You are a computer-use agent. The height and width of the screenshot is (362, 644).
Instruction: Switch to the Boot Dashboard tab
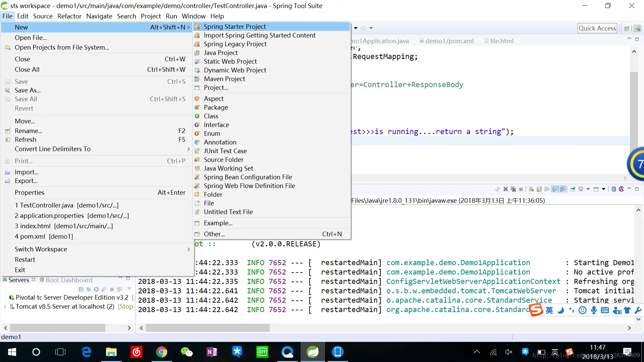pos(69,280)
